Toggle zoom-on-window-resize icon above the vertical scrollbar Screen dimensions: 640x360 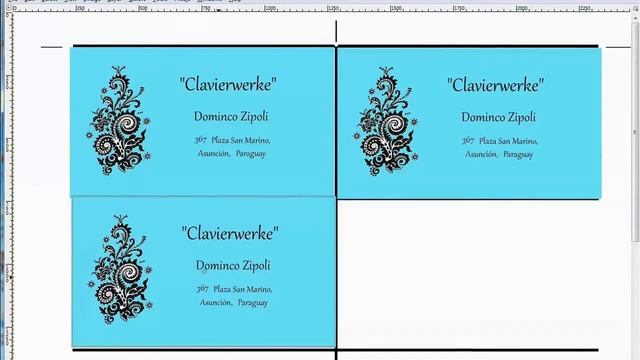coord(636,8)
